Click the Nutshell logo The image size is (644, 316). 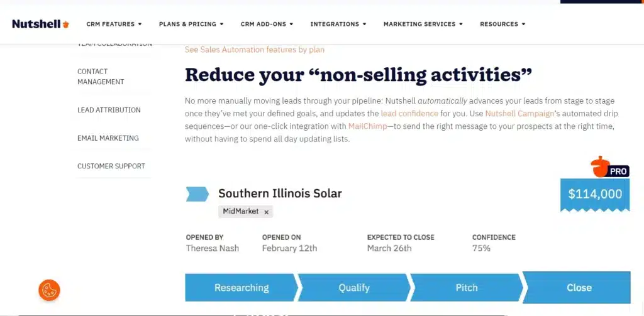tap(41, 25)
